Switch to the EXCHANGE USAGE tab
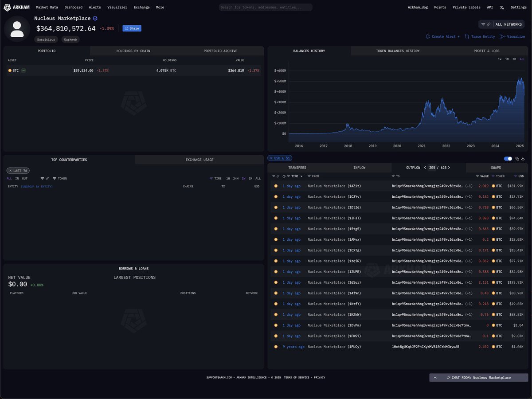The image size is (532, 399). point(199,160)
